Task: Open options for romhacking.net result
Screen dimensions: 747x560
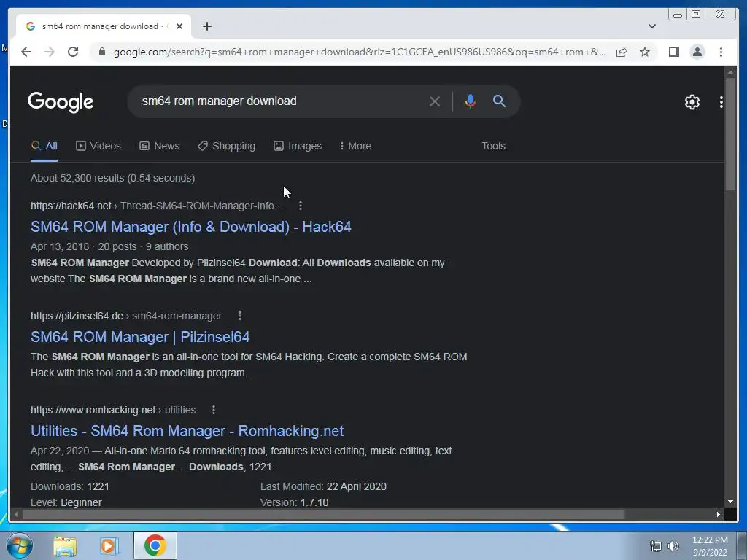Action: coord(214,410)
